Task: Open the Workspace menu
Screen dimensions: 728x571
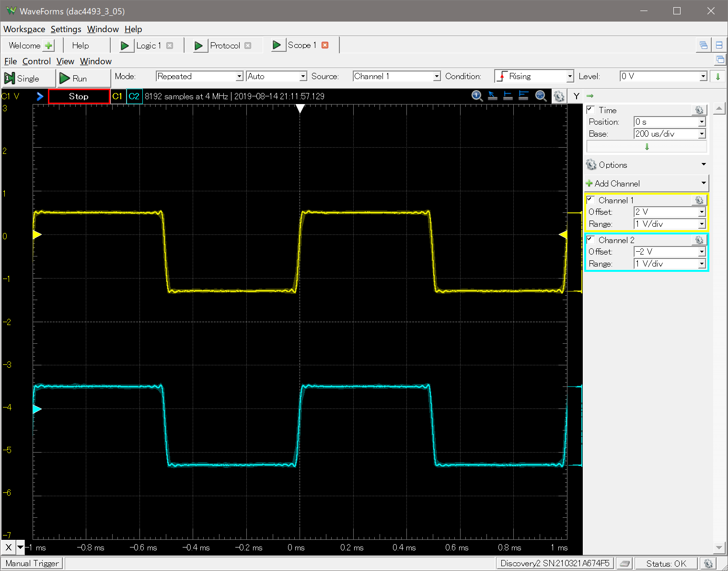Action: point(24,29)
